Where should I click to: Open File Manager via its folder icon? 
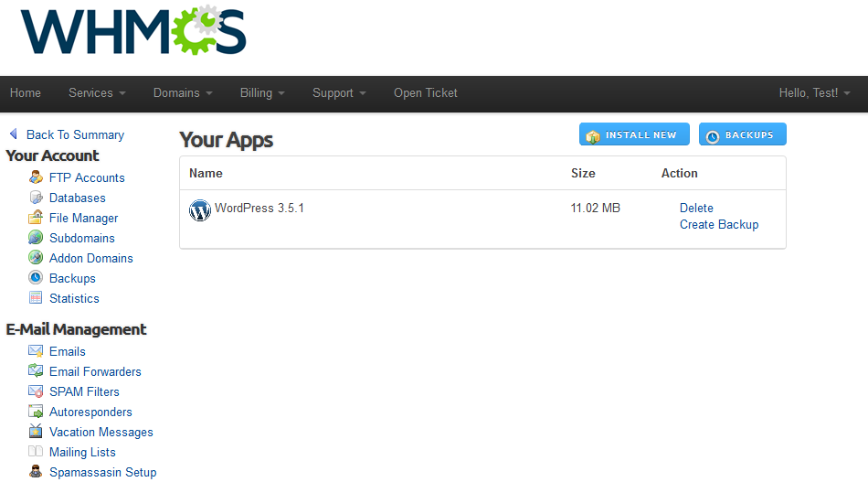coord(36,218)
